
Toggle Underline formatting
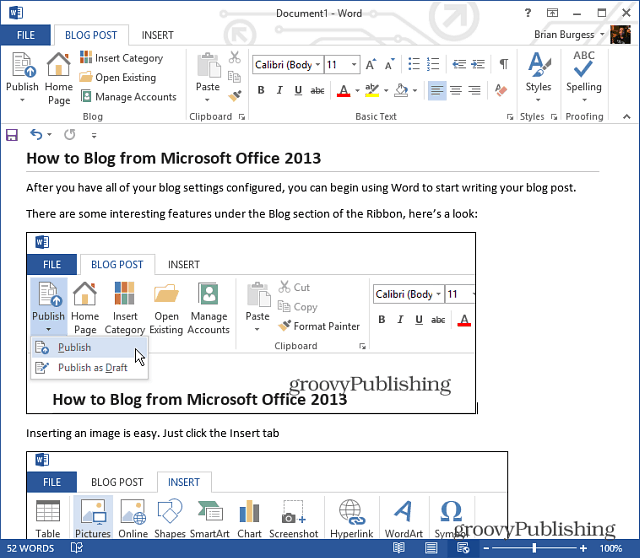tap(298, 90)
